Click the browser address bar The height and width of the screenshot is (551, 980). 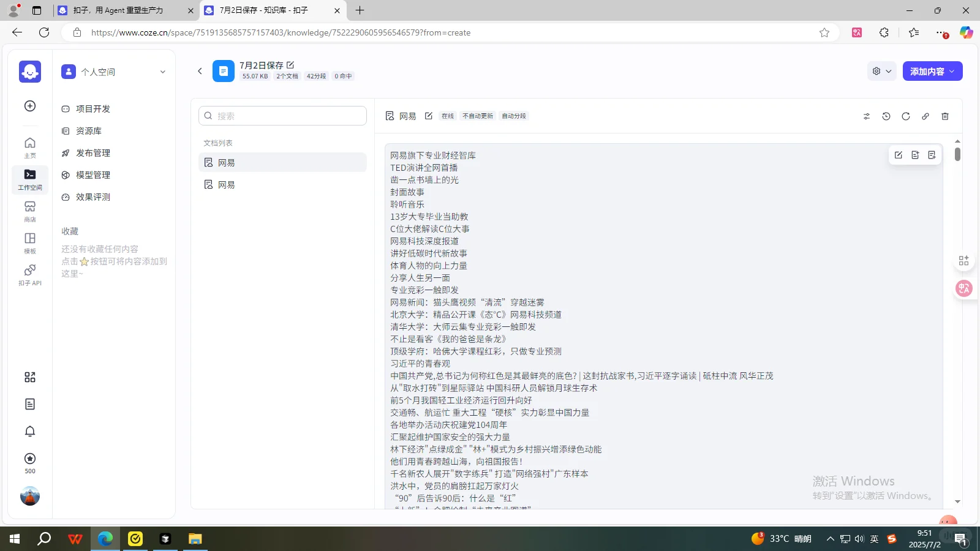pos(450,32)
